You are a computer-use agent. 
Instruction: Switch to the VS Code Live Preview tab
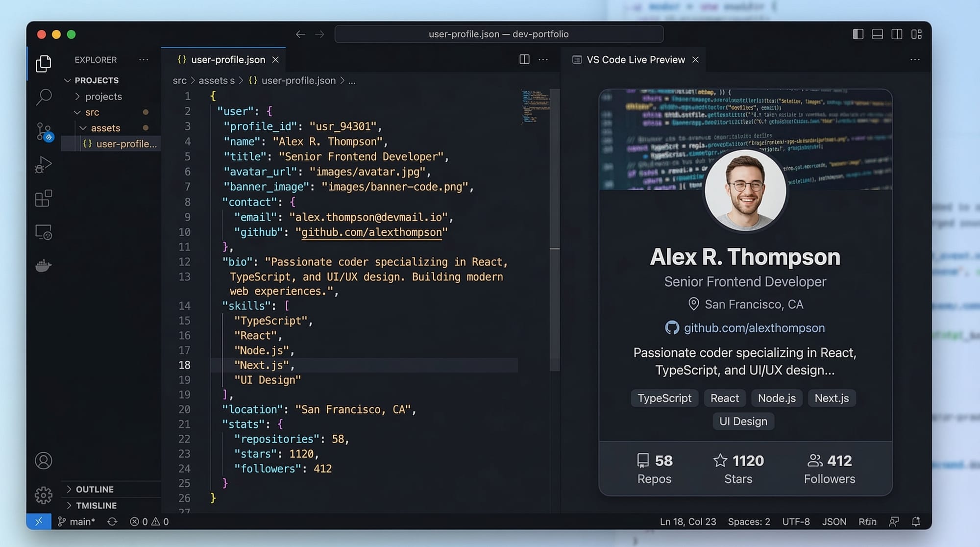(635, 60)
